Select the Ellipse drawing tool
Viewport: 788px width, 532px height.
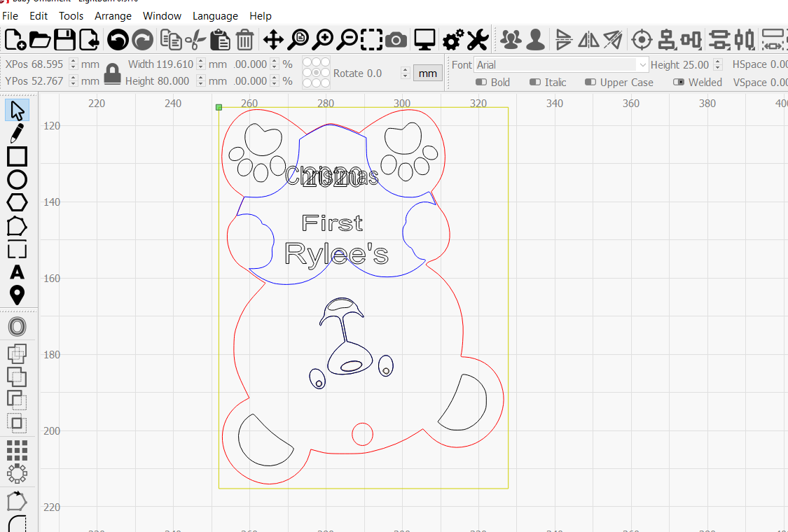[x=17, y=180]
